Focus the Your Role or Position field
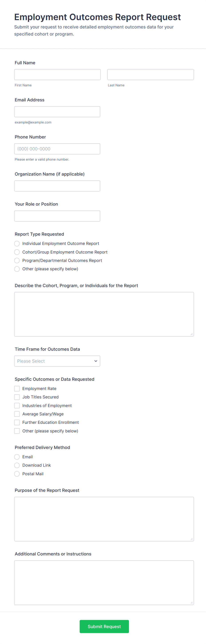The height and width of the screenshot is (644, 206). pyautogui.click(x=57, y=216)
